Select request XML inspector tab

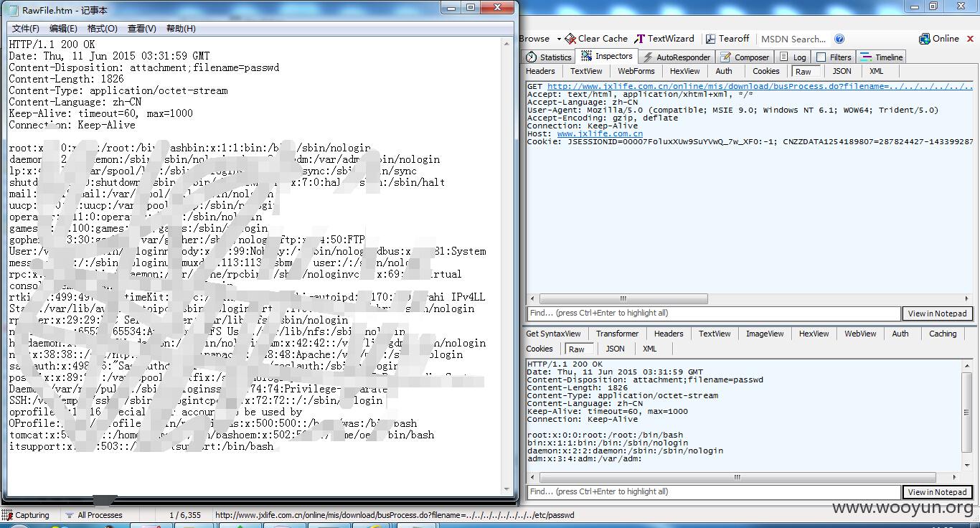tap(876, 71)
